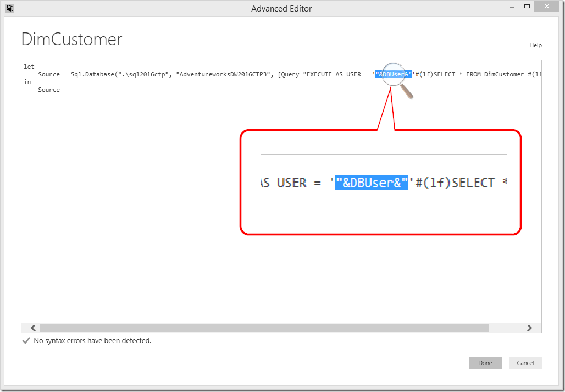
Task: Click the right arrow of horizontal scrollbar
Action: 529,328
